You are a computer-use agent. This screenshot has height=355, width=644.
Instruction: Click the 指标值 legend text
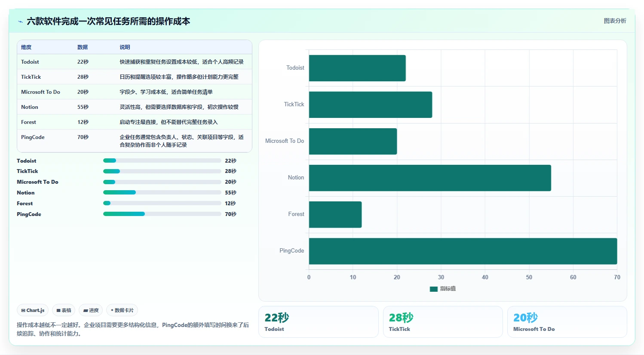448,289
